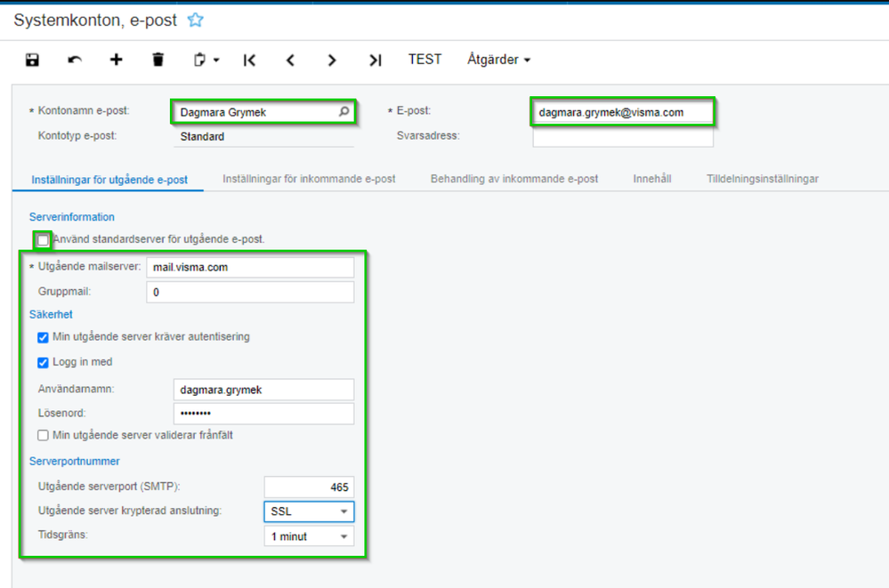Open Inställningar för inkommande e-post tab
Viewport: 889px width, 588px height.
[x=309, y=179]
